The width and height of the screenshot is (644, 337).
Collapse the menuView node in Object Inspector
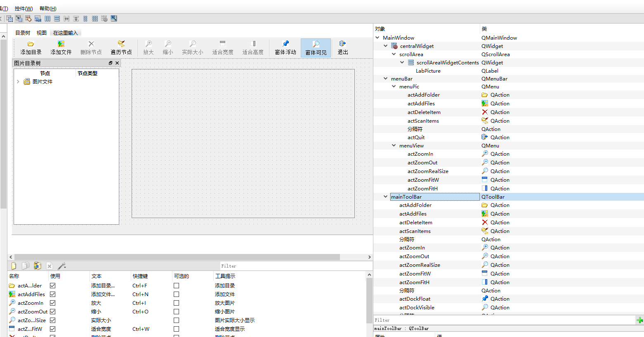tap(394, 145)
